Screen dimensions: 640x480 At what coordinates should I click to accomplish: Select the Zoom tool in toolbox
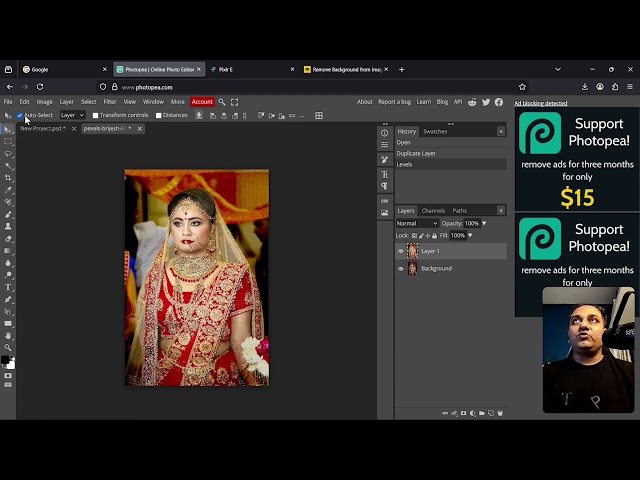[8, 347]
